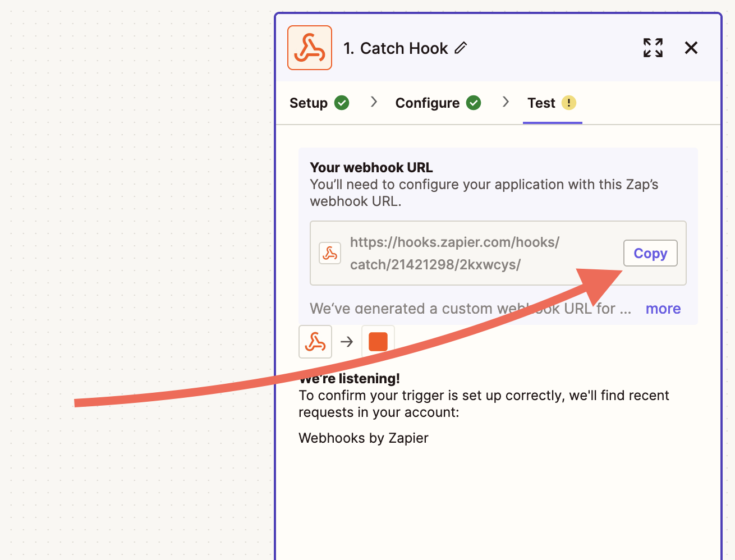Click the yellow warning badge beside Test
Image resolution: width=735 pixels, height=560 pixels.
coord(569,103)
